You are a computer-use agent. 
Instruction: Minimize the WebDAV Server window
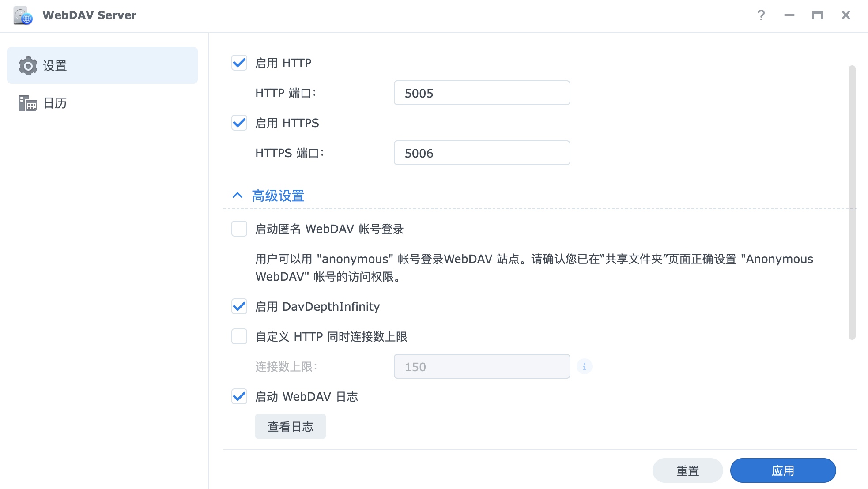tap(789, 15)
